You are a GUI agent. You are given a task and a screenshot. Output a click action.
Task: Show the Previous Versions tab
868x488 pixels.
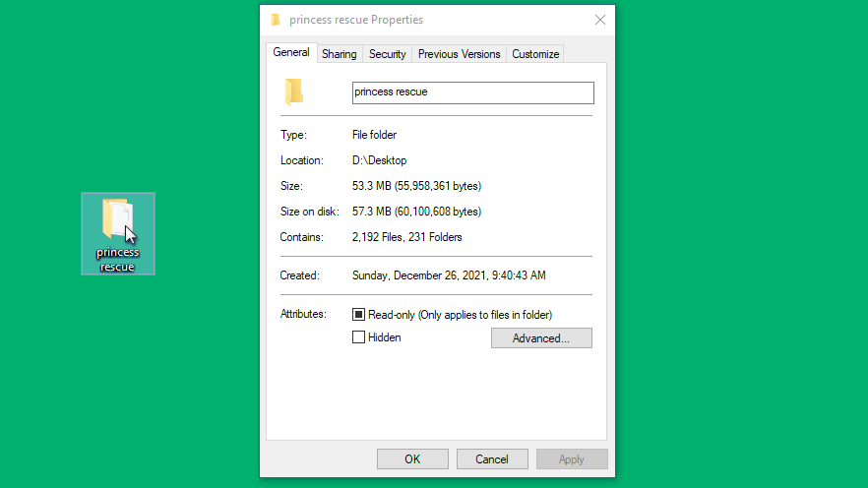(460, 54)
